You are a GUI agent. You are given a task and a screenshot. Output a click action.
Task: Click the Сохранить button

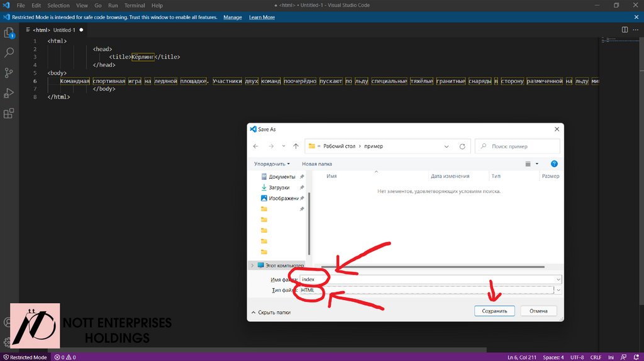494,311
